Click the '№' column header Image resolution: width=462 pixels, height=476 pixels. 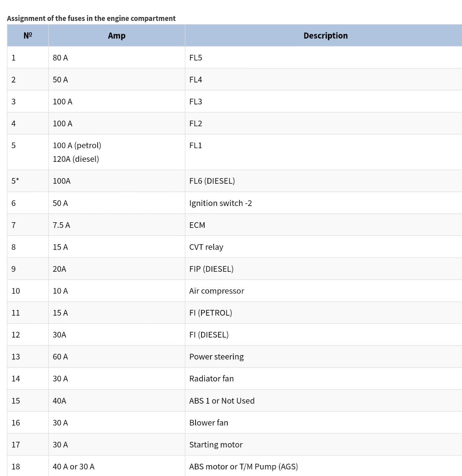click(x=28, y=36)
